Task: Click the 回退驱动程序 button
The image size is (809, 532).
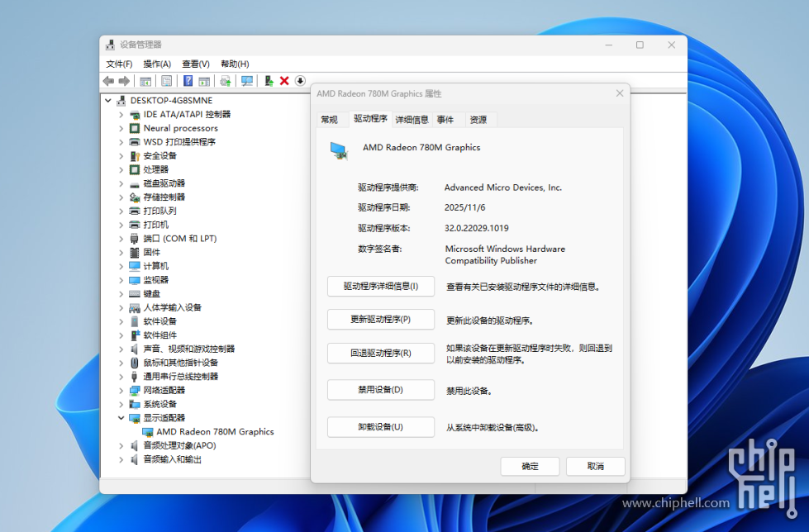Action: click(380, 353)
